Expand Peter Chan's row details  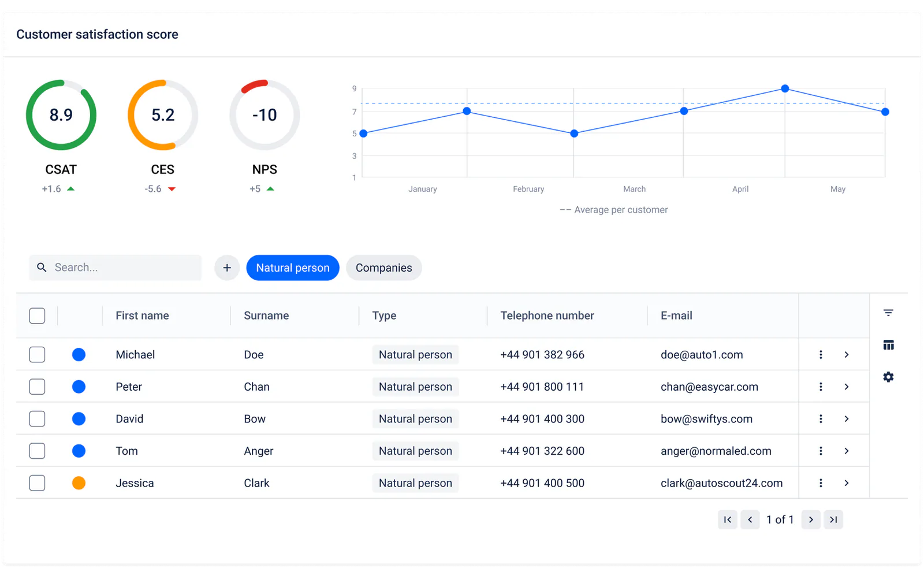click(x=847, y=387)
